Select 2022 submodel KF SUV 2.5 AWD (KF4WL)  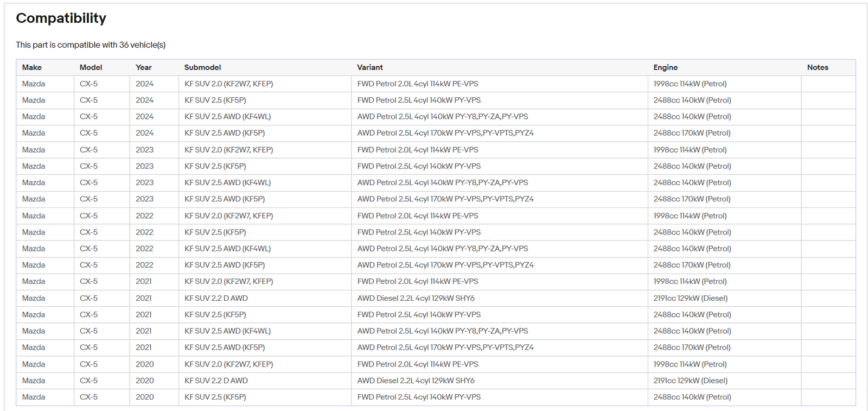coord(228,249)
